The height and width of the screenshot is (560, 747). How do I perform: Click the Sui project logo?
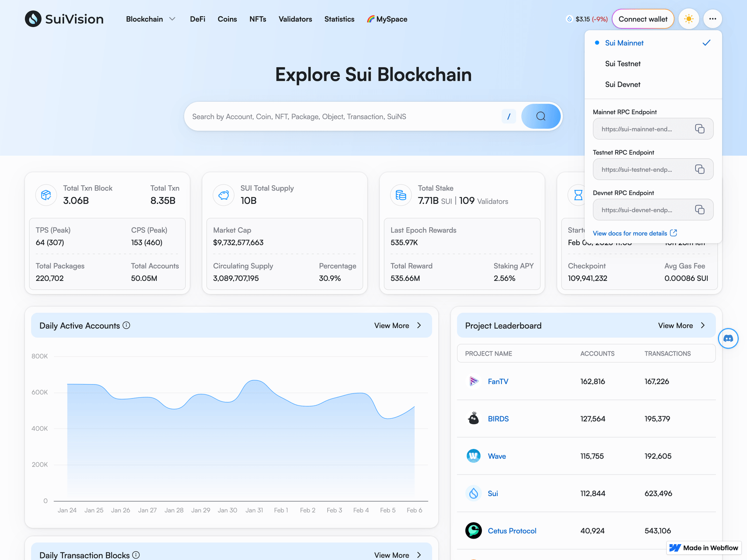pyautogui.click(x=474, y=493)
